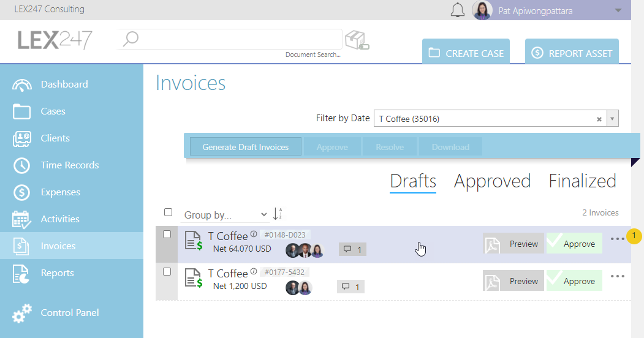The image size is (644, 338).
Task: Click the Dashboard gauge icon
Action: [22, 85]
